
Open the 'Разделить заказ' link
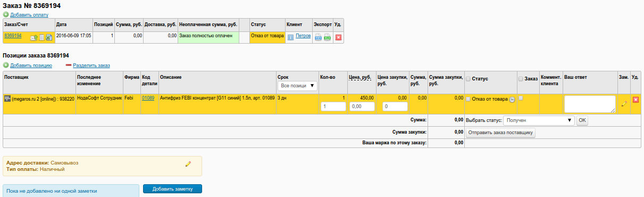[91, 65]
